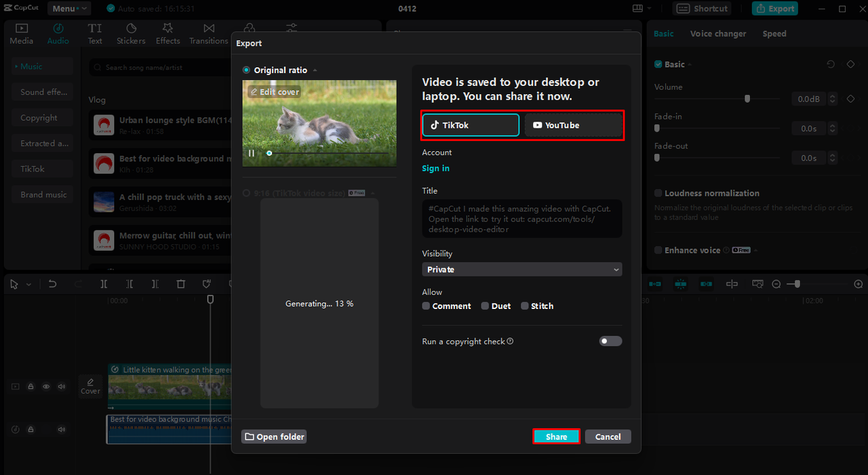Collapse the Music category
Screen dimensions: 868x475
[x=42, y=66]
